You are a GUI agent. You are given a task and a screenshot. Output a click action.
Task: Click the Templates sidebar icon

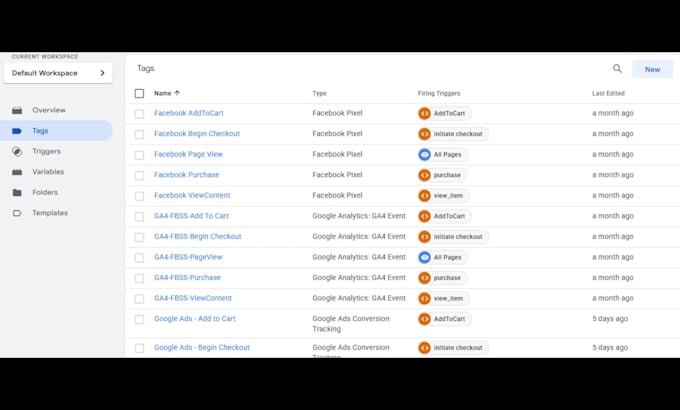pyautogui.click(x=17, y=213)
